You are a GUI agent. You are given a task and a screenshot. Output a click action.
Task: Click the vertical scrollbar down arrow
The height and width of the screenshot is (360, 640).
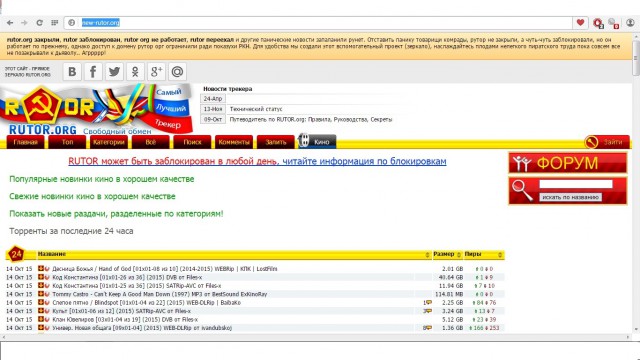coord(636,329)
